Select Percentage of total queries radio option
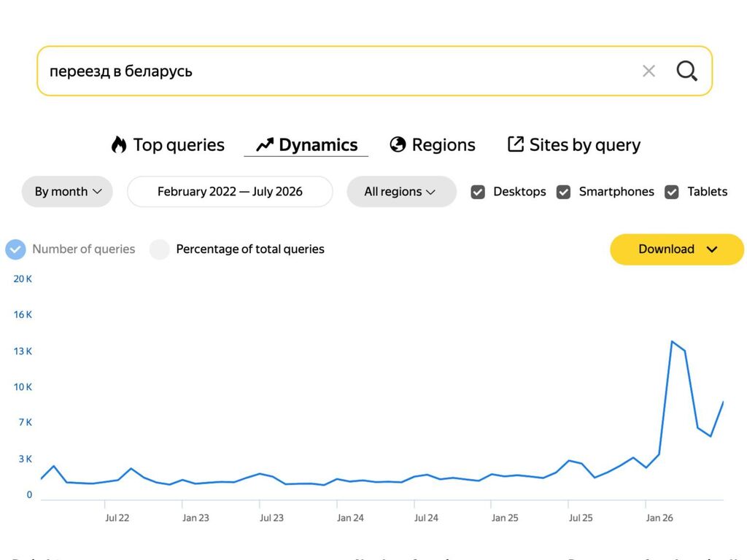747x560 pixels. [160, 249]
